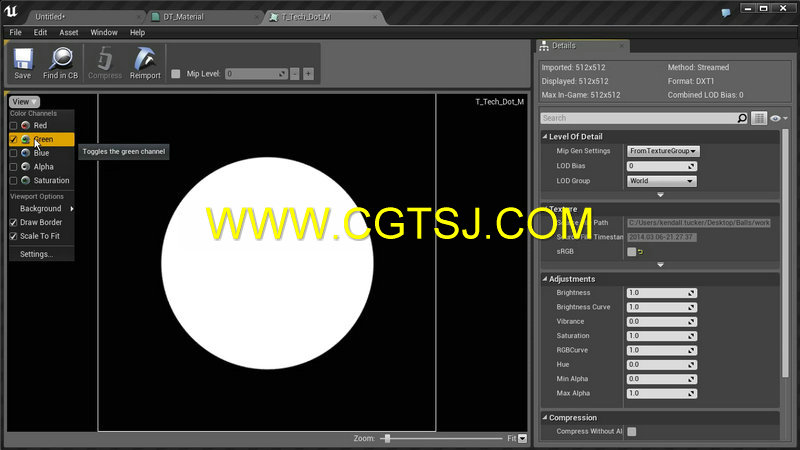This screenshot has height=450, width=800.
Task: Enable the Red channel checkbox
Action: tap(14, 126)
